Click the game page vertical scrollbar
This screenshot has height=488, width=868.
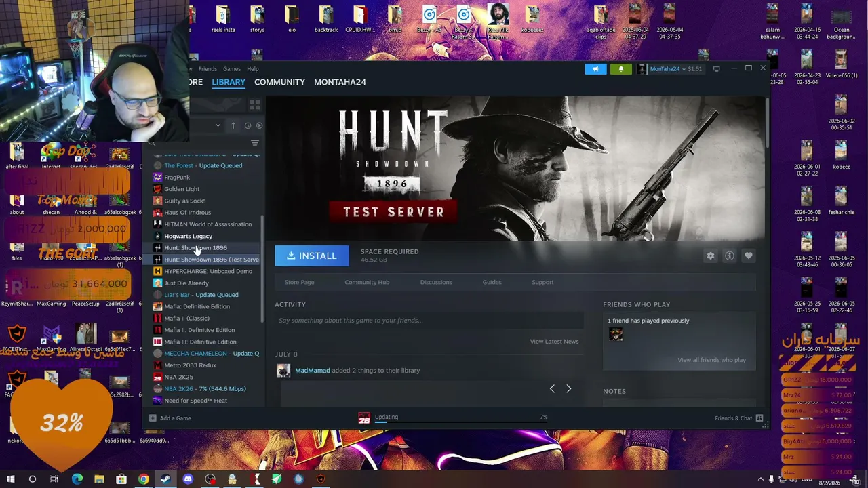(x=767, y=122)
